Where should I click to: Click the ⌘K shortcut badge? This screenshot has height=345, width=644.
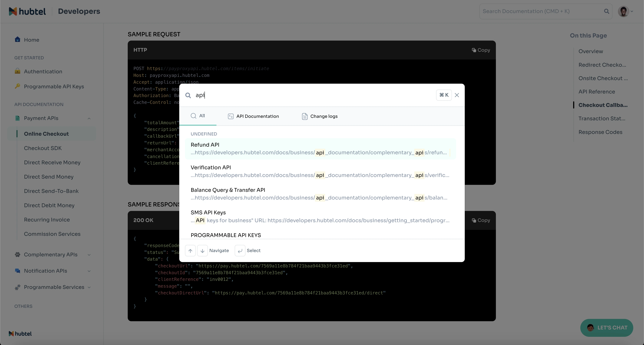point(444,95)
